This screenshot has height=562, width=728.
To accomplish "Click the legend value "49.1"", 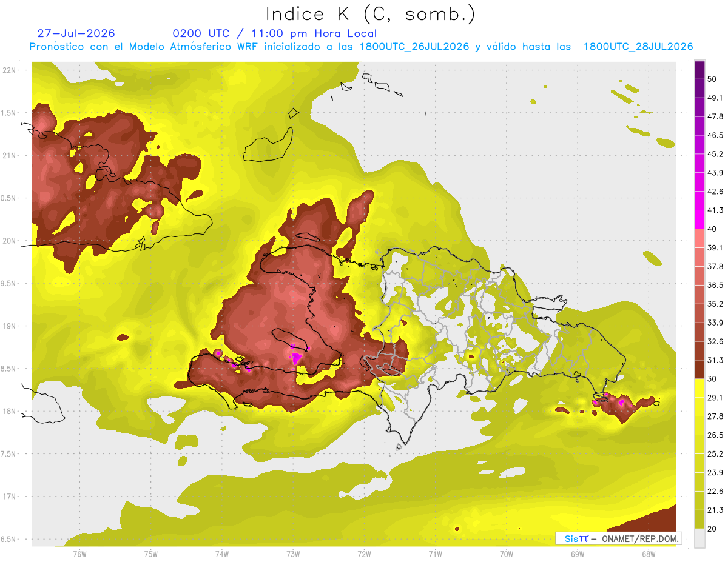I will [715, 98].
